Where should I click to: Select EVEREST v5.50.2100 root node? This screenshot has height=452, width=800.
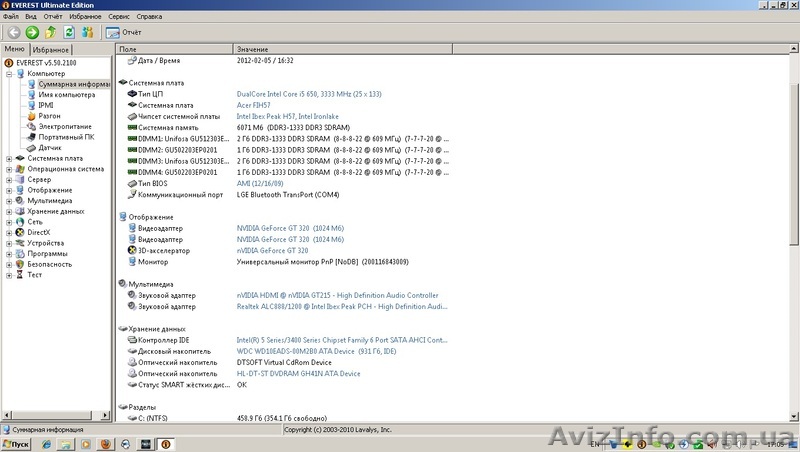tap(46, 63)
